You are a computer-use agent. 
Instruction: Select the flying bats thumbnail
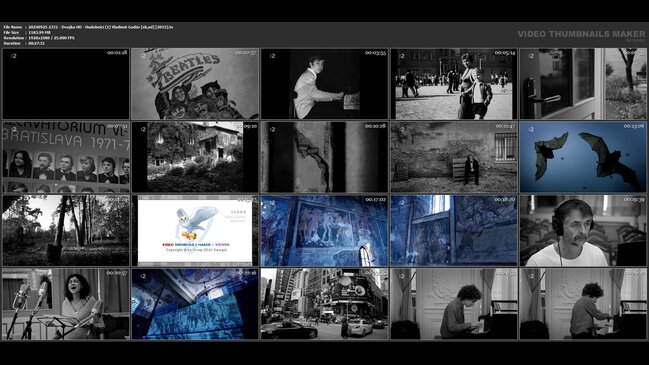pyautogui.click(x=583, y=157)
